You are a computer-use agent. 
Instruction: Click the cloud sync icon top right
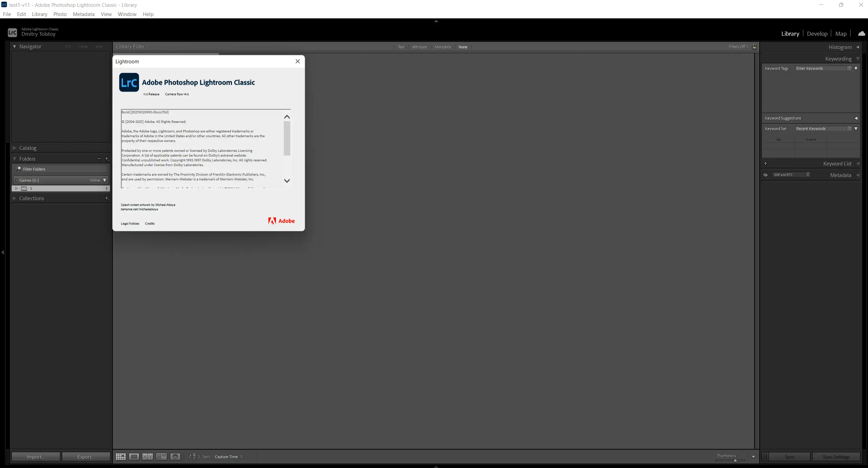[x=861, y=33]
